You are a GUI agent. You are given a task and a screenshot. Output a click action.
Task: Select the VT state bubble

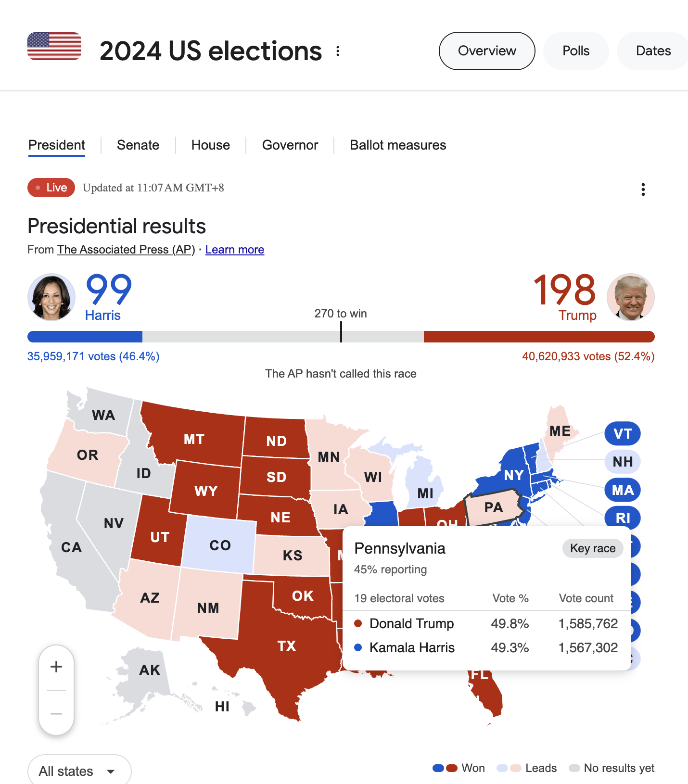(623, 433)
